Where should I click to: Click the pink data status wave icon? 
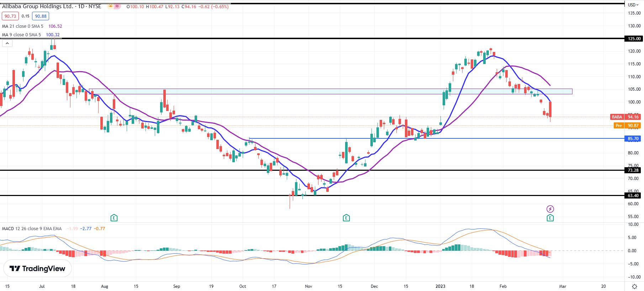pos(117,6)
